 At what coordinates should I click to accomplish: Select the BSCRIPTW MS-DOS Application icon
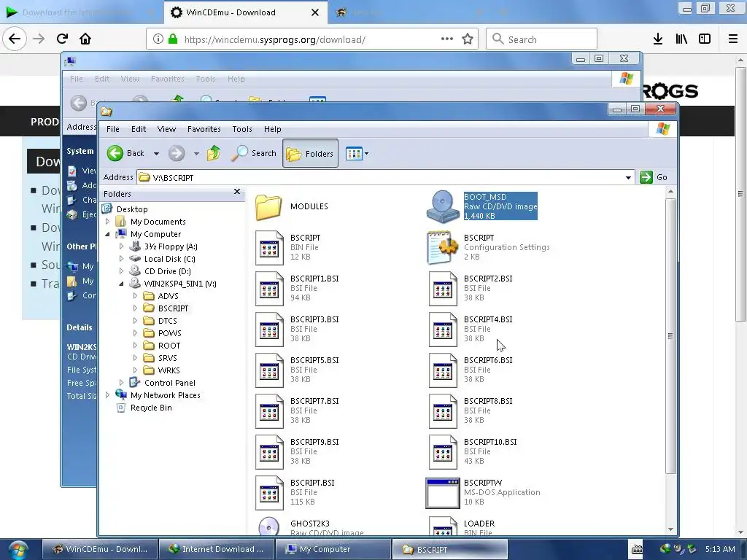[443, 494]
